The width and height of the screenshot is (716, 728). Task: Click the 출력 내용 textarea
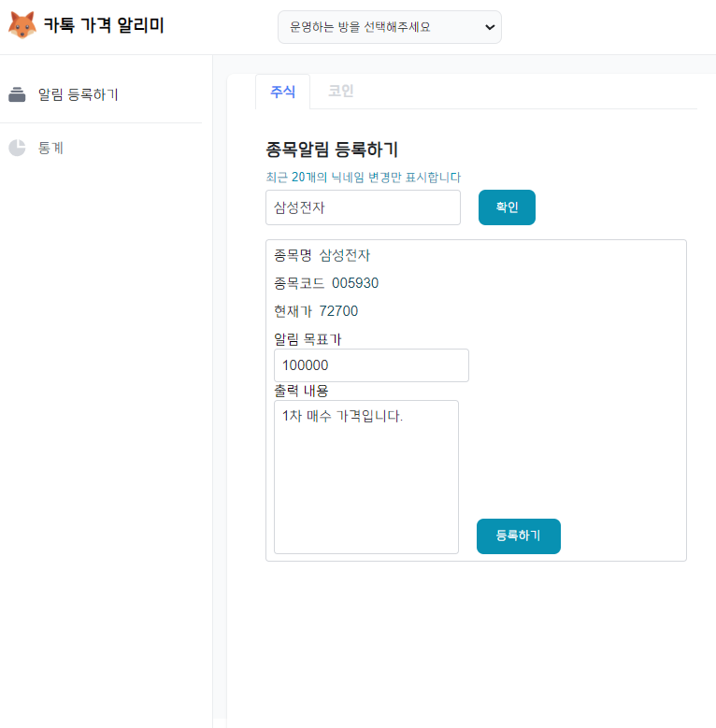(x=366, y=478)
